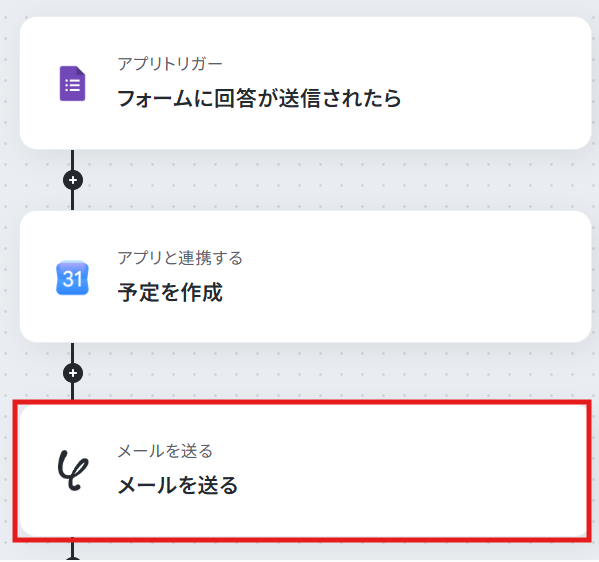Add step via plus below 予定を作成 card
This screenshot has width=599, height=562.
pyautogui.click(x=73, y=373)
